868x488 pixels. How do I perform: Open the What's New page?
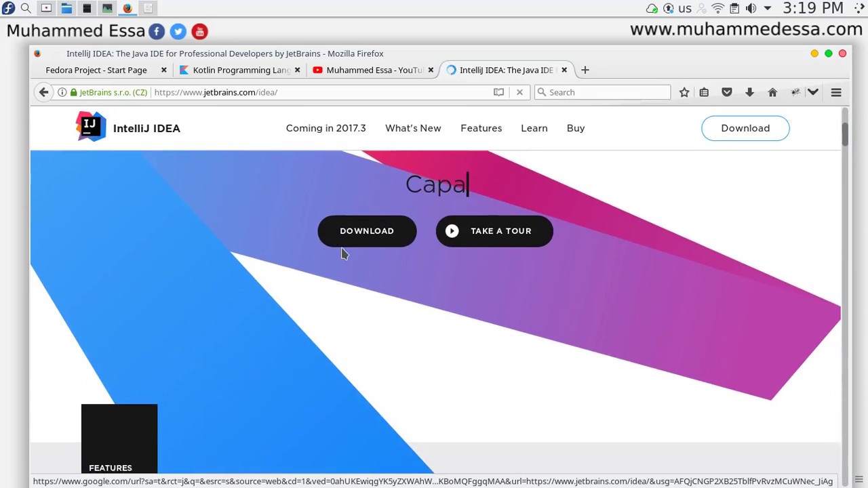(x=413, y=128)
